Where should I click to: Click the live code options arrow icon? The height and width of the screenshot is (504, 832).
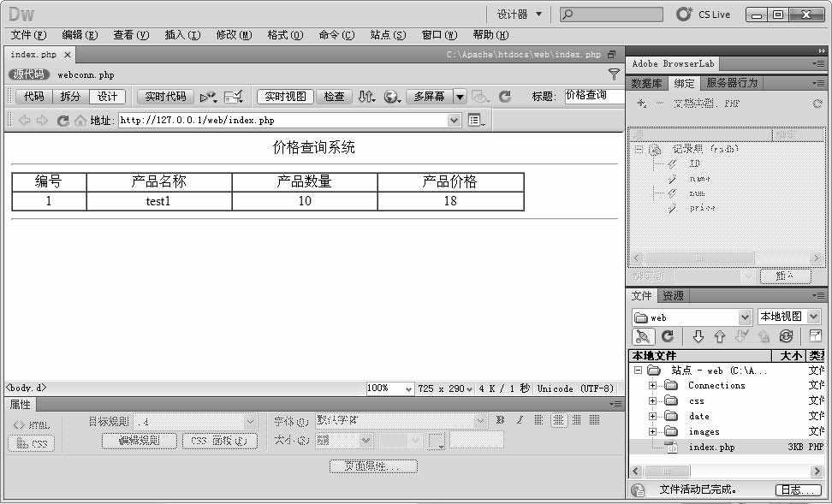point(208,97)
